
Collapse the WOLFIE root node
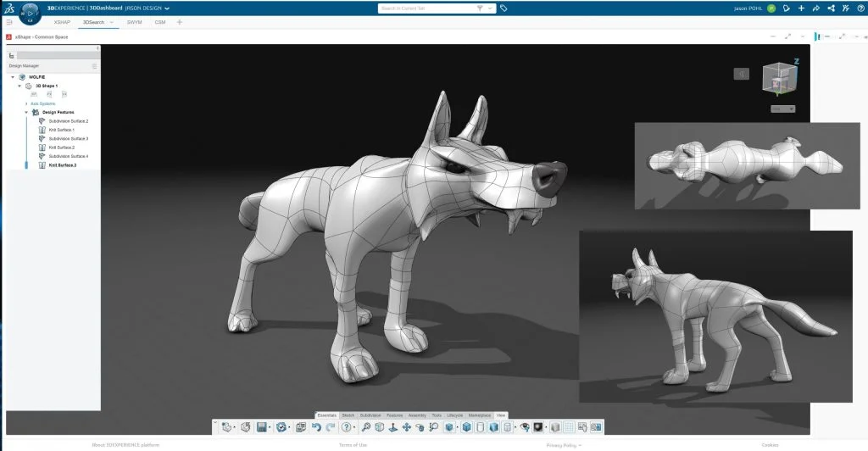pyautogui.click(x=13, y=77)
